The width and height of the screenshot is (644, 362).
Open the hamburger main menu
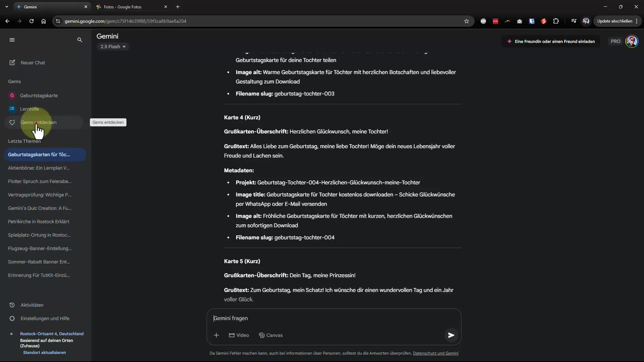coord(12,40)
